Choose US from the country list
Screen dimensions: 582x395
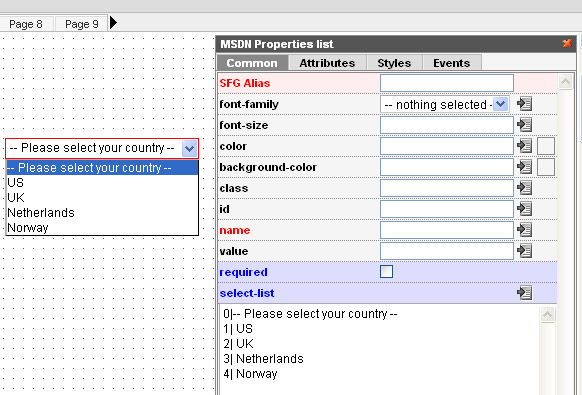pos(102,183)
